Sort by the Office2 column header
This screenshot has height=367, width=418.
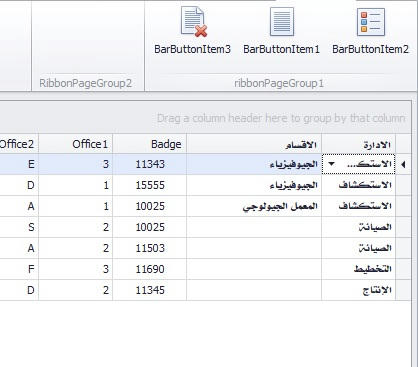(x=19, y=144)
